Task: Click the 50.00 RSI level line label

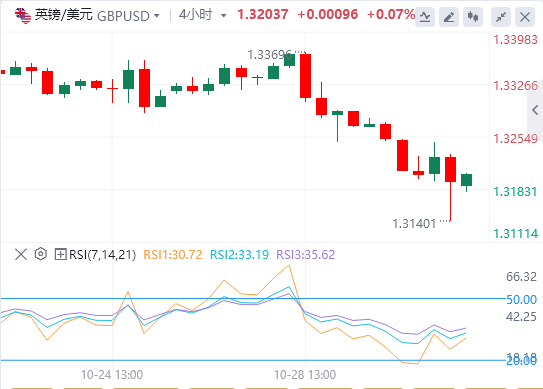Action: click(522, 299)
